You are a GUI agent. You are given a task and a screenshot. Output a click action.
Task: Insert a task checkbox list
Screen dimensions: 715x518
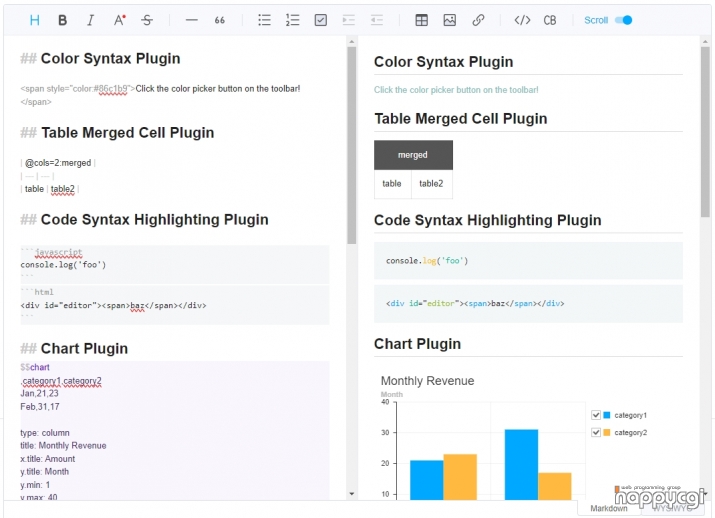point(321,20)
